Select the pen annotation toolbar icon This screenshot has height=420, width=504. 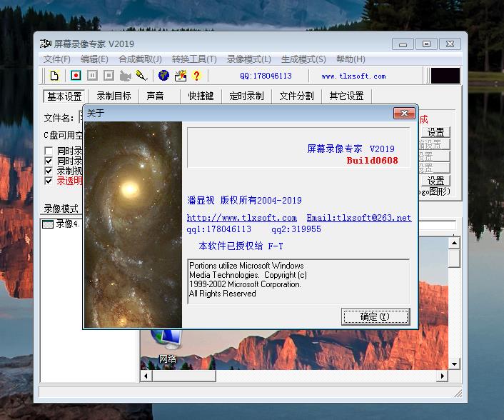tap(141, 76)
